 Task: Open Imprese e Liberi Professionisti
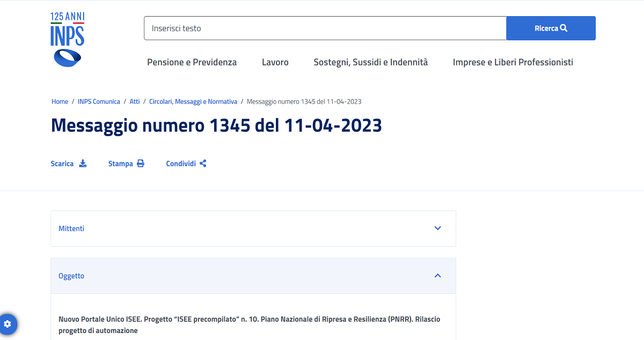[513, 62]
